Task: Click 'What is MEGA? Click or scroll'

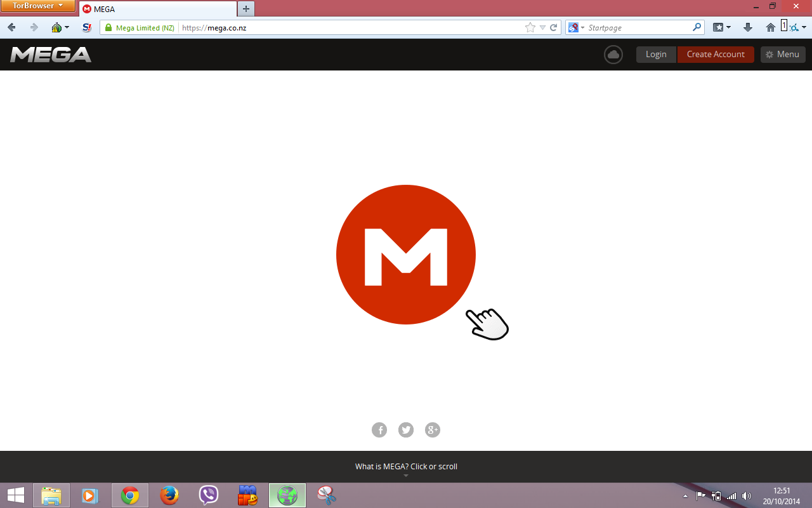Action: (406, 466)
